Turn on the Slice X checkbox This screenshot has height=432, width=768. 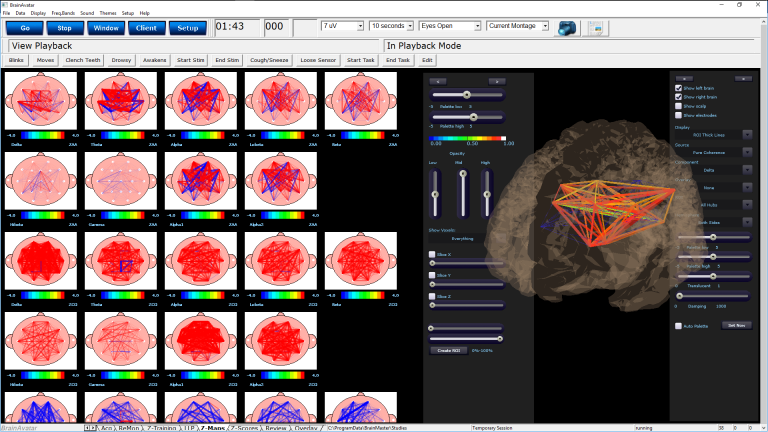[431, 255]
